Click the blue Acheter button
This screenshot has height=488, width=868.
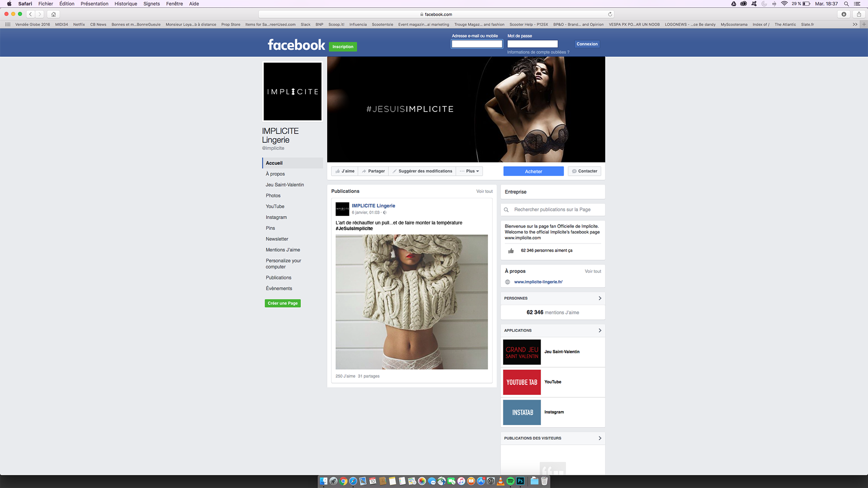[533, 171]
